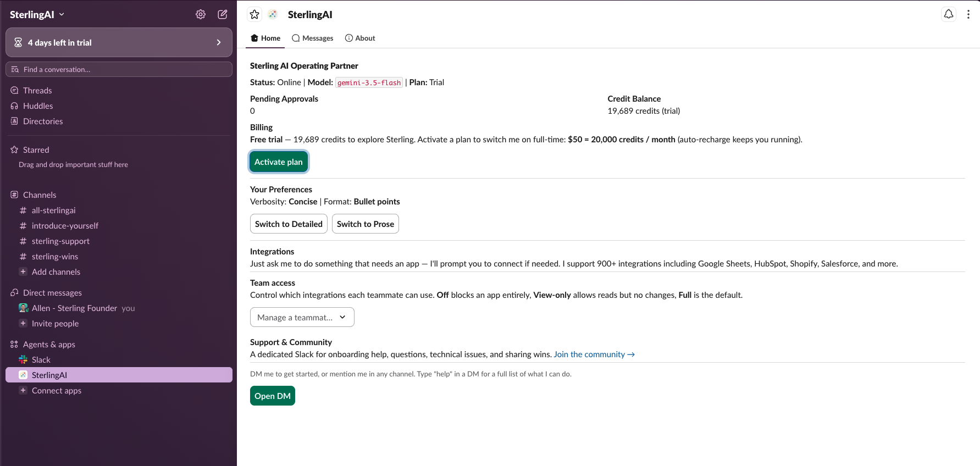
Task: Click the Agents & apps section icon
Action: pos(14,344)
